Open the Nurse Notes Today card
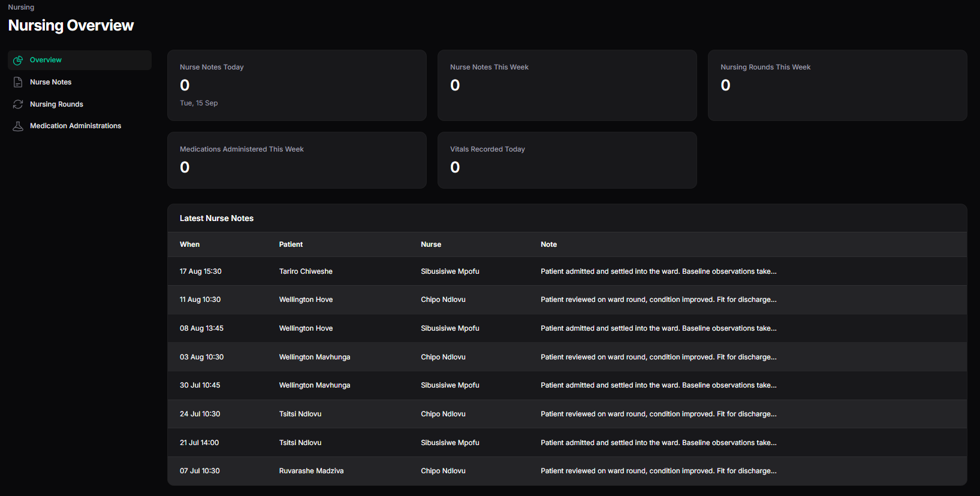Viewport: 980px width, 496px height. click(297, 85)
